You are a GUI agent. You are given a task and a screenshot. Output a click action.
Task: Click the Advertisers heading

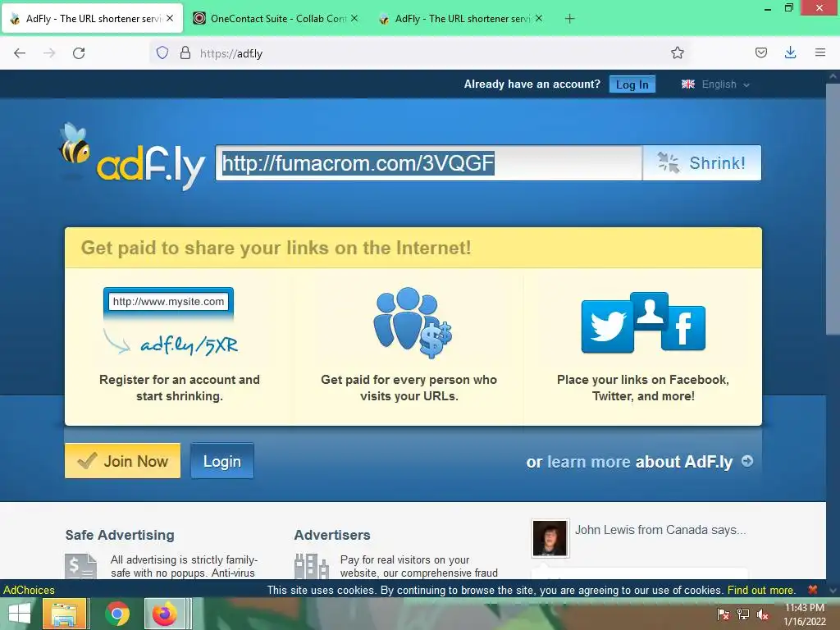click(332, 535)
